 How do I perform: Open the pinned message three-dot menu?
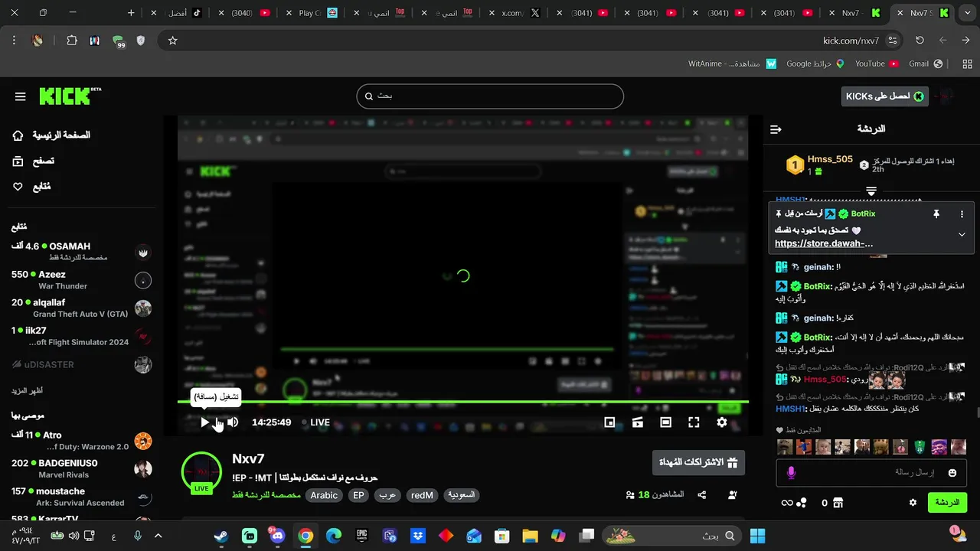tap(962, 214)
